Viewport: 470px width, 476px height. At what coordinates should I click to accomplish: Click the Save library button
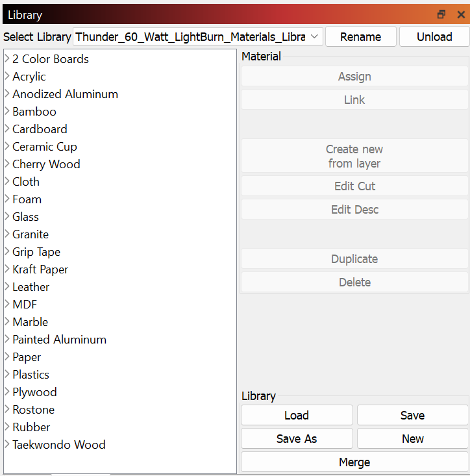413,415
